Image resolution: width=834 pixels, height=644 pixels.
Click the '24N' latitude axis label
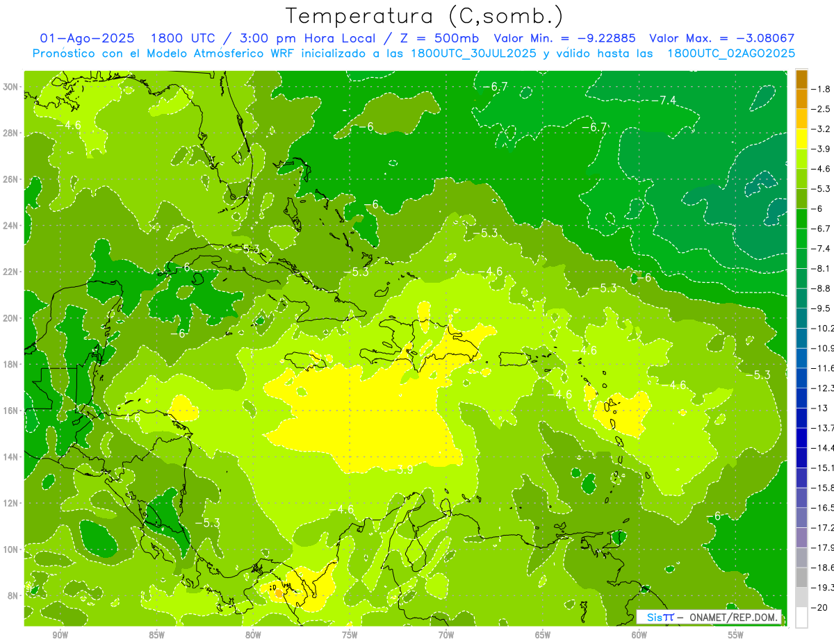click(12, 226)
